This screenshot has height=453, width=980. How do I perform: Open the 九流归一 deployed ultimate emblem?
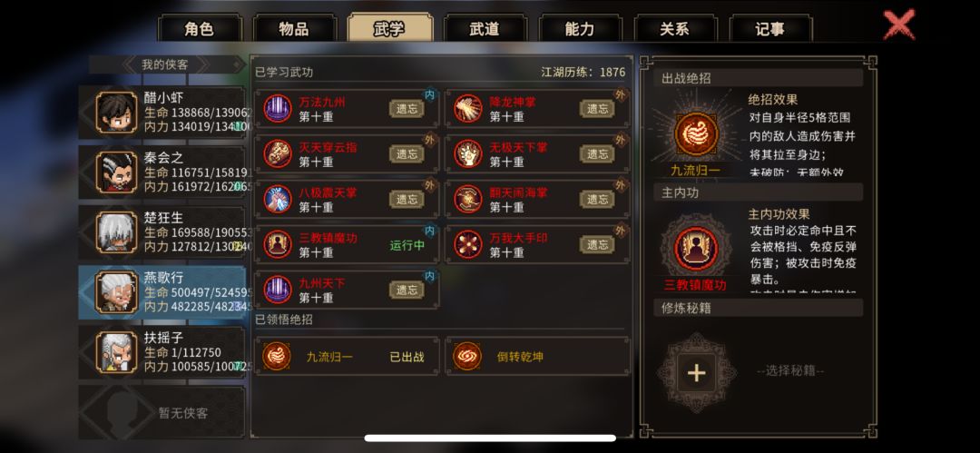click(x=696, y=133)
